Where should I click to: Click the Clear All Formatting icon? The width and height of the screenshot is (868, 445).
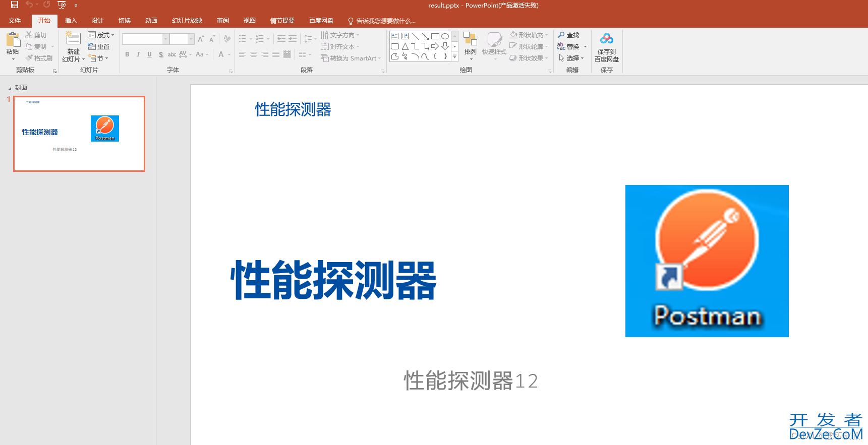pos(227,39)
